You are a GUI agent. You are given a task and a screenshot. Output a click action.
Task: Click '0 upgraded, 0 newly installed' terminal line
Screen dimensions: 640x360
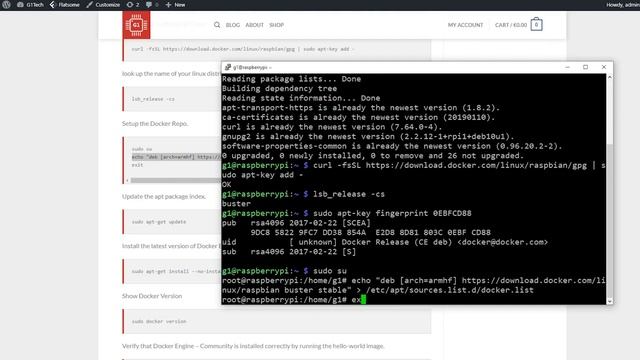(x=373, y=156)
